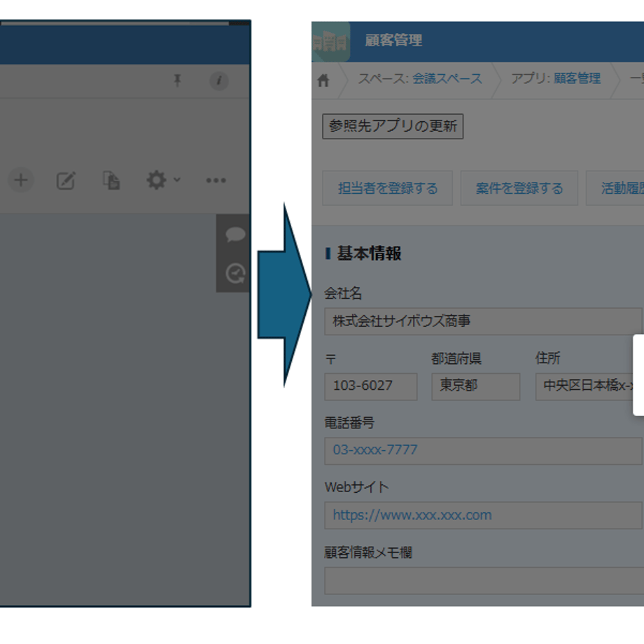The image size is (644, 644).
Task: Open change history clock icon
Action: tap(235, 274)
